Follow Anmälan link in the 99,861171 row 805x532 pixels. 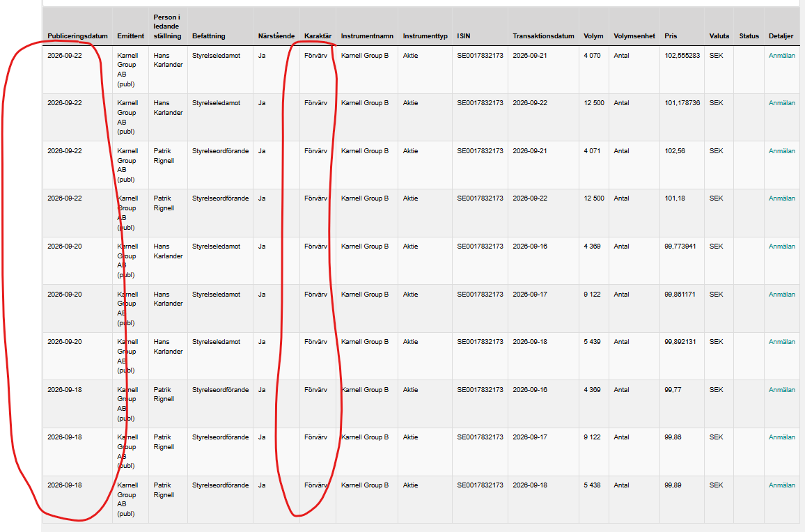click(781, 295)
